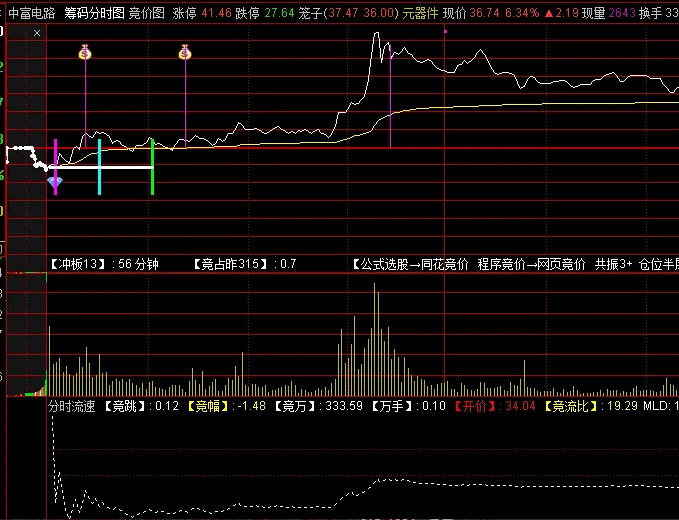Click the cyan vertical marker bar

click(x=100, y=167)
